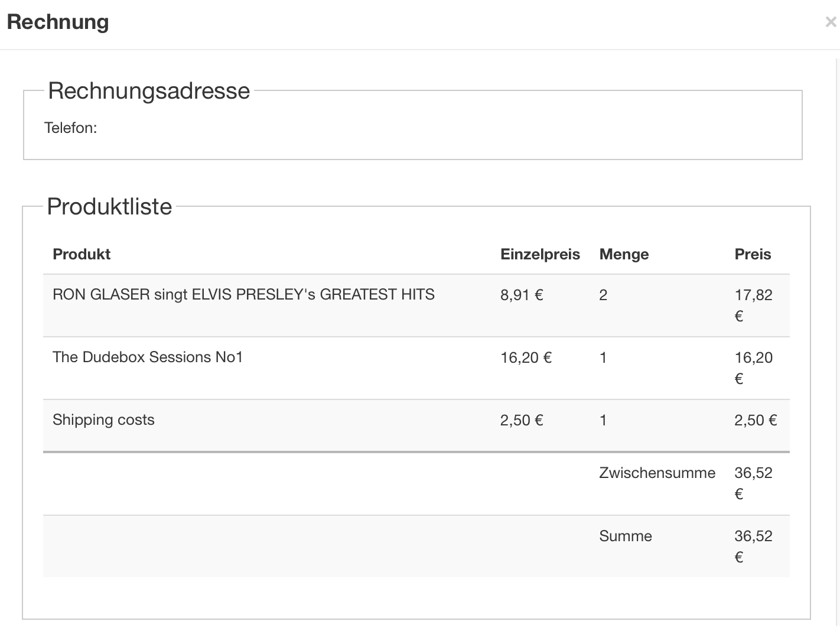Click the Menge column header
This screenshot has height=631, width=840.
(624, 254)
